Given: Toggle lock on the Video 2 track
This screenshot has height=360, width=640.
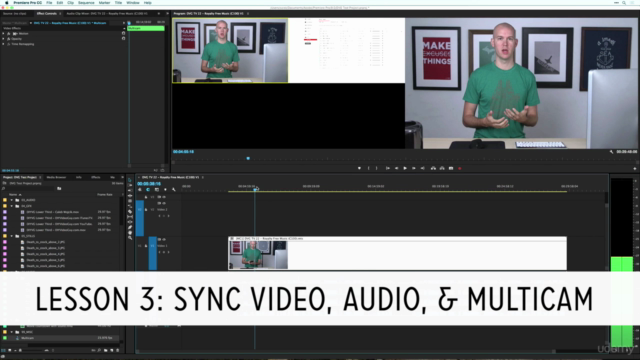Looking at the screenshot, I should point(146,210).
